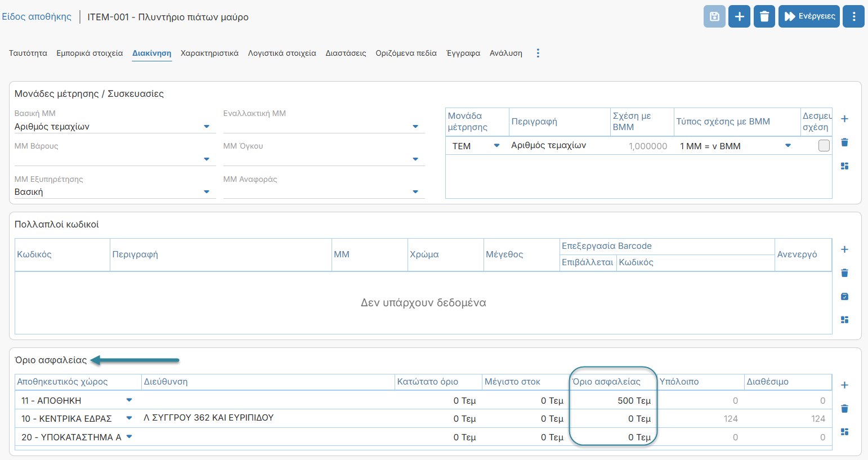Screen dimensions: 868x460
Task: Expand warehouse dropdown for 10 - ΚΕΝΤΡΙΚΑ ΕΔΡΑΣ
Action: [129, 418]
